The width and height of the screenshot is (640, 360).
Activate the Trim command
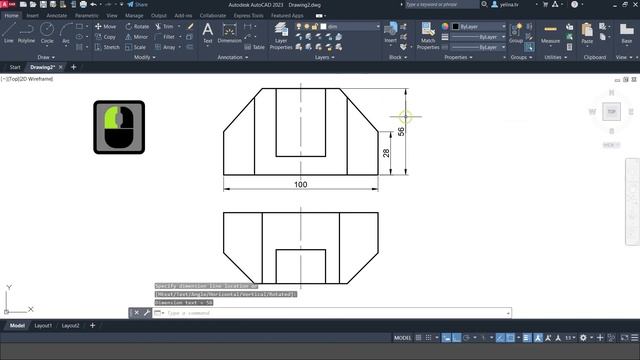pyautogui.click(x=164, y=26)
